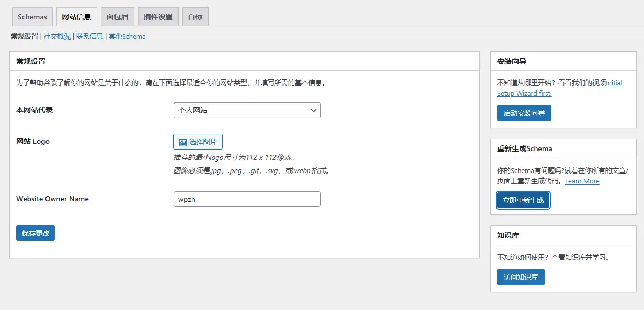Click the Learn More link about regenerating

[x=582, y=181]
